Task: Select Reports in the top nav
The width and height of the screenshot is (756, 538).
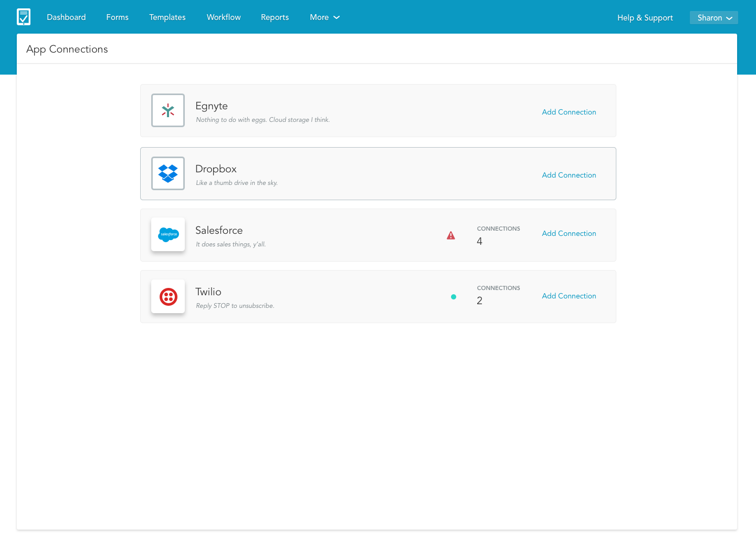Action: [x=275, y=17]
